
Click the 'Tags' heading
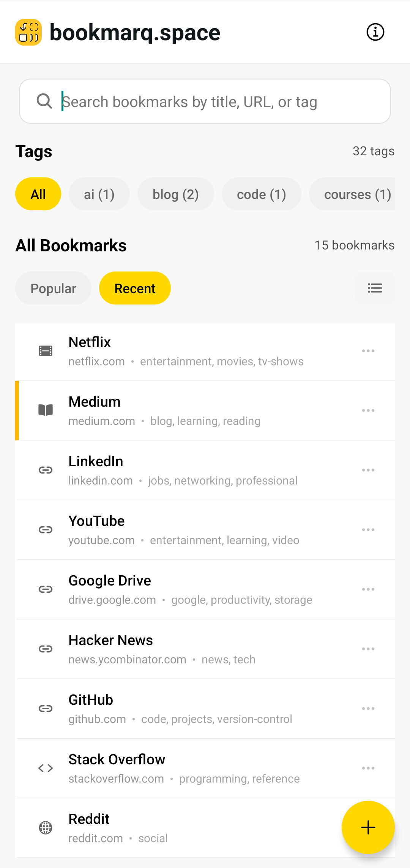pos(34,152)
